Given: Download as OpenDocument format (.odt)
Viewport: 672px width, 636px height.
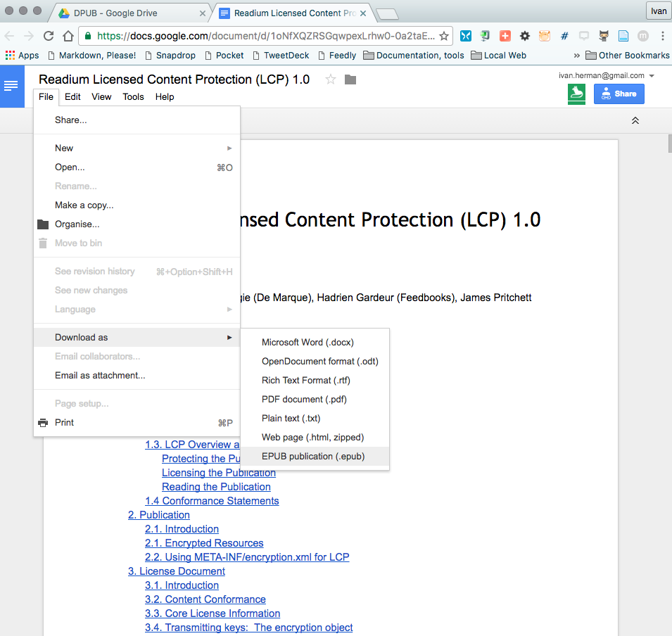Looking at the screenshot, I should 315,362.
